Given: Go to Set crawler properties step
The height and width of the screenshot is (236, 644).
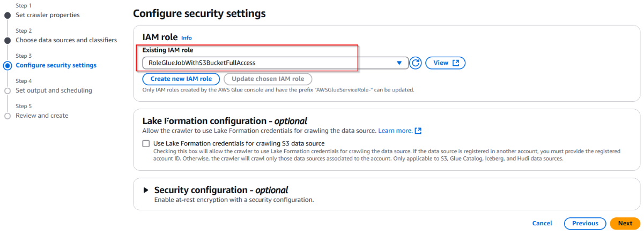Looking at the screenshot, I should (x=47, y=15).
